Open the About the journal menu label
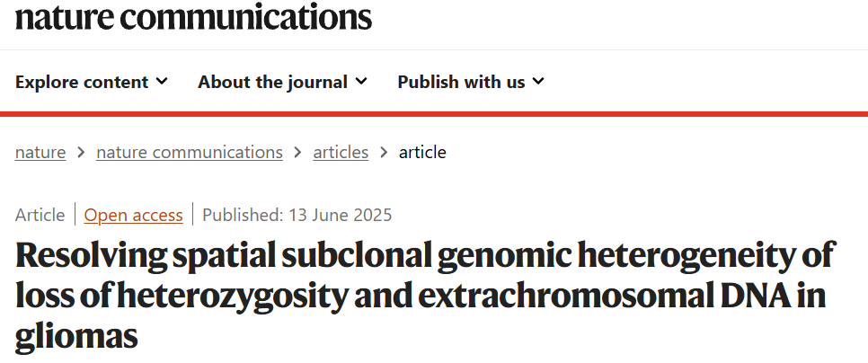This screenshot has height=363, width=868. (272, 82)
